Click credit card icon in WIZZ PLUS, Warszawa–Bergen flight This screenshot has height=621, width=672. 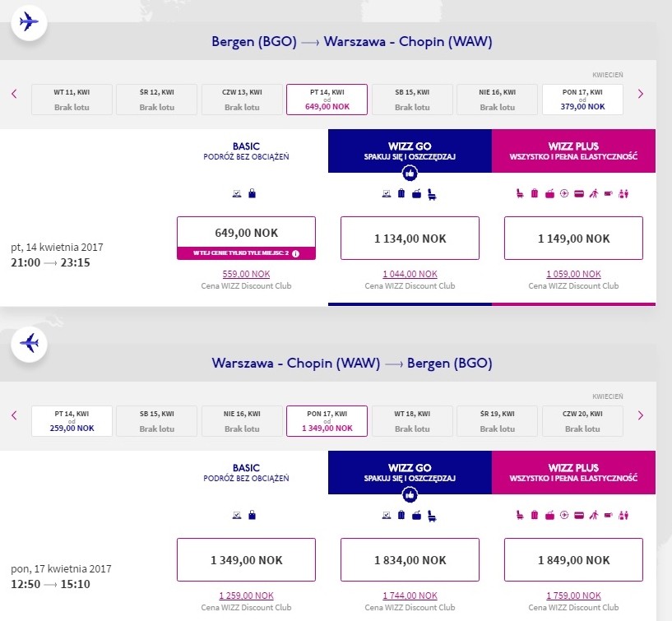coord(579,515)
